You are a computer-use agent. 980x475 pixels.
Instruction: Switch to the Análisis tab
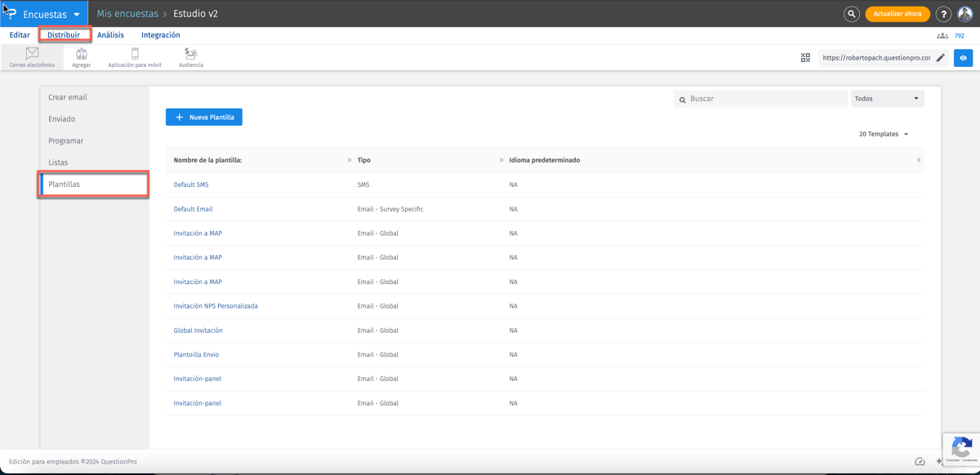pyautogui.click(x=110, y=35)
